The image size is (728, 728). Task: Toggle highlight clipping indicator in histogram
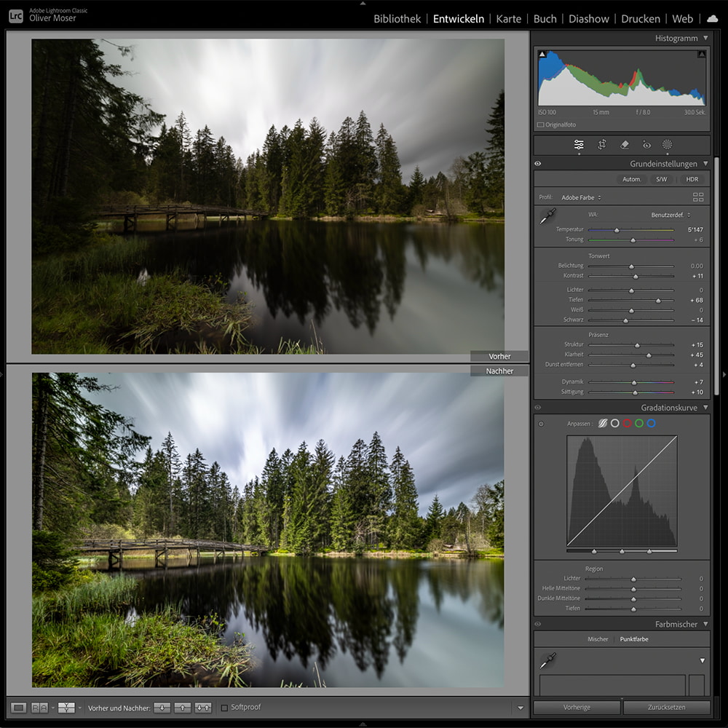pyautogui.click(x=702, y=55)
